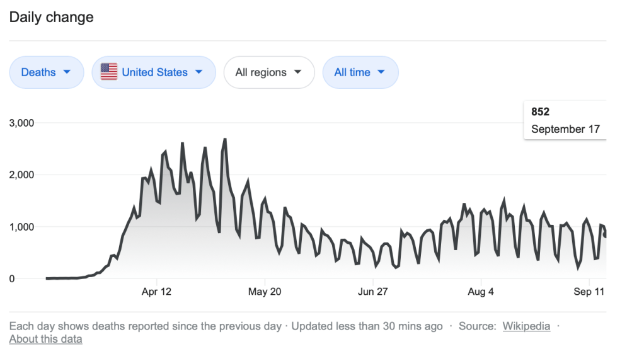Open the Wikipedia source link
The width and height of the screenshot is (644, 361).
(526, 326)
